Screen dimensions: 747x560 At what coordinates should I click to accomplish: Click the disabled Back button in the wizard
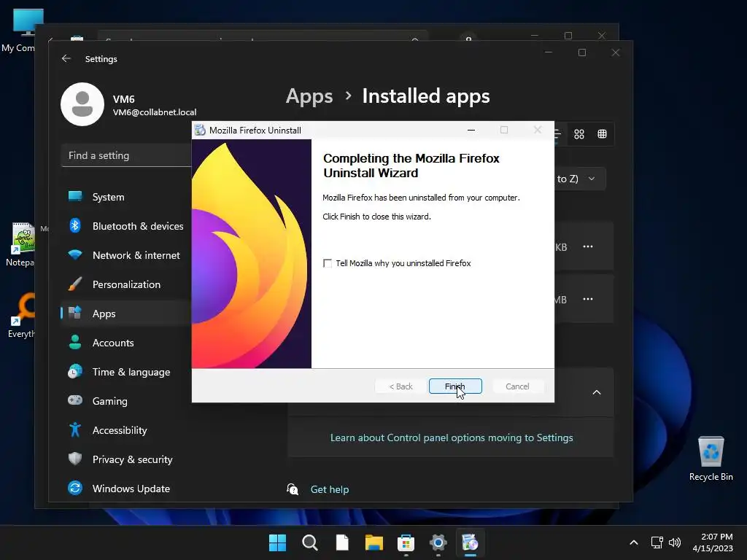point(400,386)
